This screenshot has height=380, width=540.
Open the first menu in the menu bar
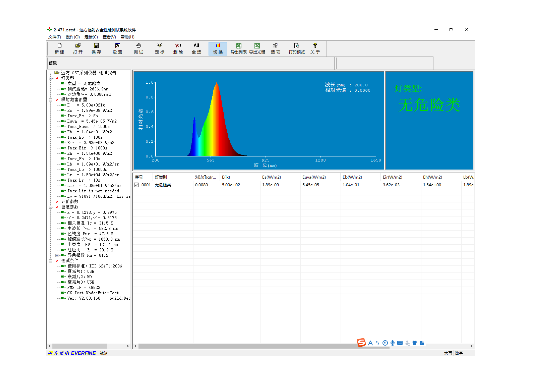click(54, 37)
